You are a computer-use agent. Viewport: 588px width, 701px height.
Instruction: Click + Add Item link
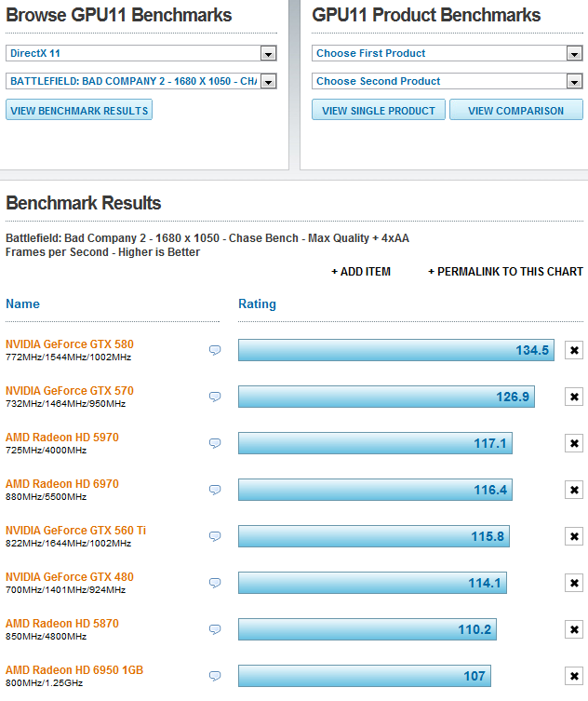pos(361,271)
